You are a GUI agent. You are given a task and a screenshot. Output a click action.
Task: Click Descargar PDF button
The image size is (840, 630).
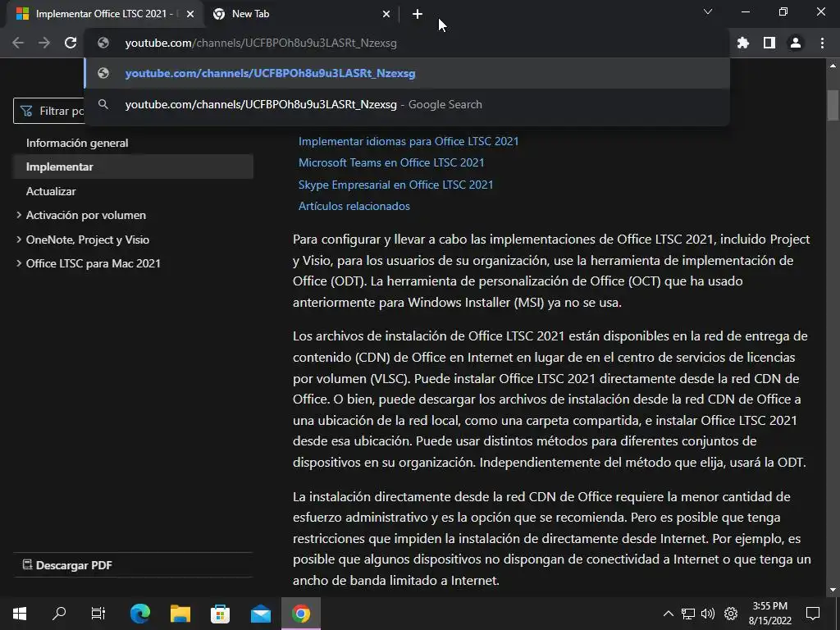[x=67, y=565]
